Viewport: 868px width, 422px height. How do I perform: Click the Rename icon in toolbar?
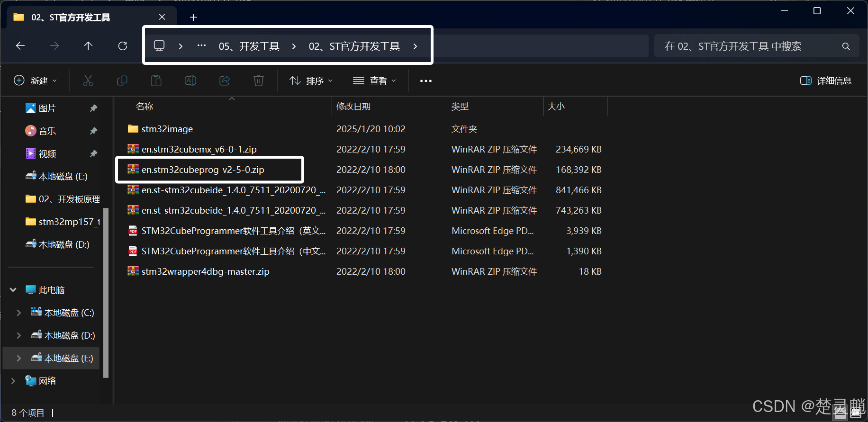coord(190,81)
